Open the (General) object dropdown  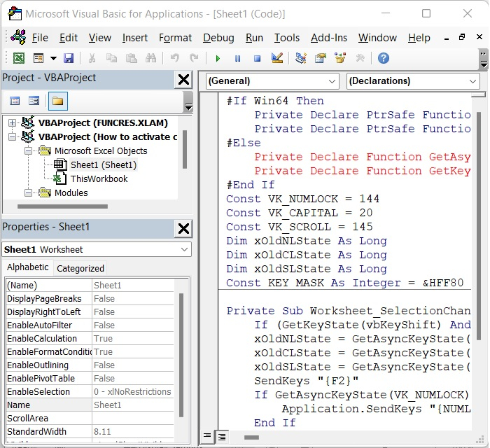tap(272, 81)
